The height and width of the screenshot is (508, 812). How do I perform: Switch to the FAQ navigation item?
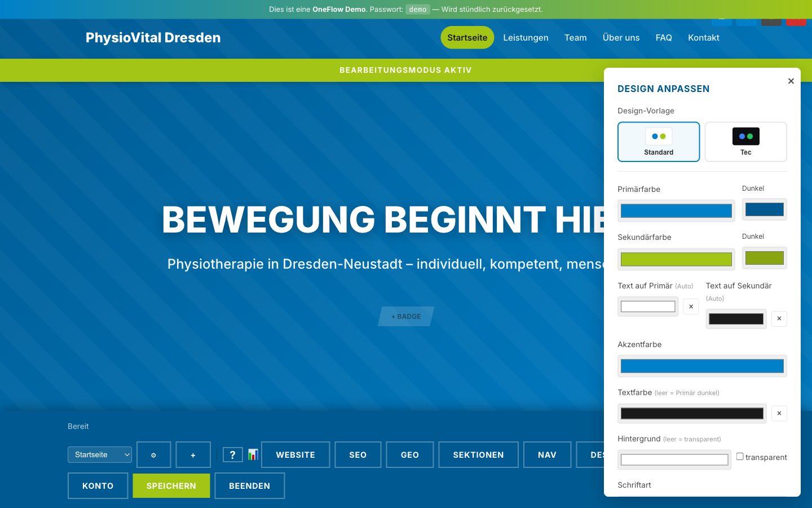click(664, 38)
